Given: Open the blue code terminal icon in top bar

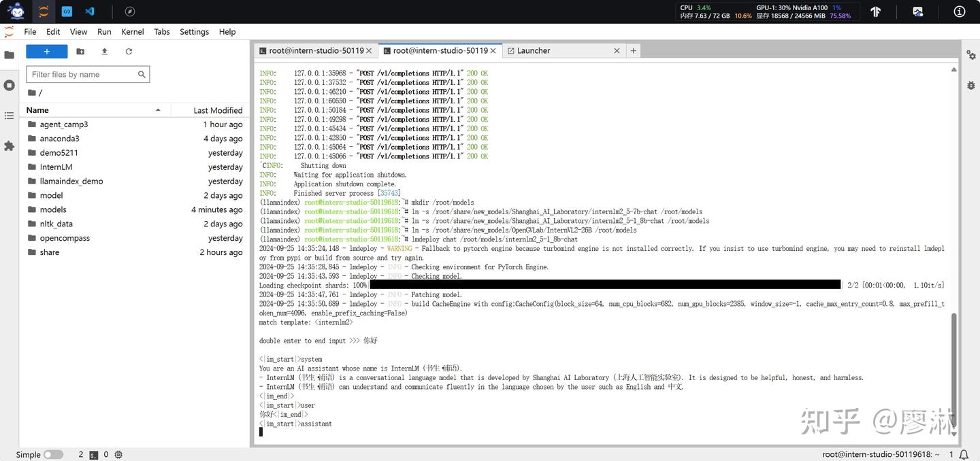Looking at the screenshot, I should pyautogui.click(x=67, y=12).
